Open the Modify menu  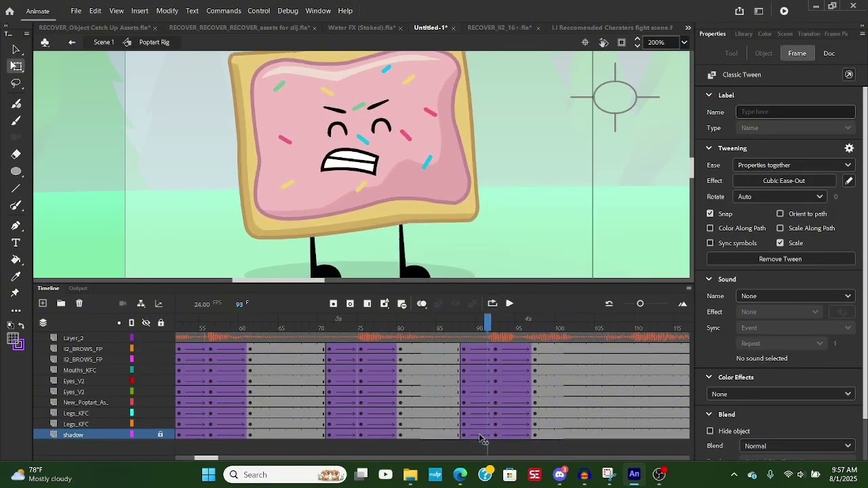pyautogui.click(x=167, y=11)
